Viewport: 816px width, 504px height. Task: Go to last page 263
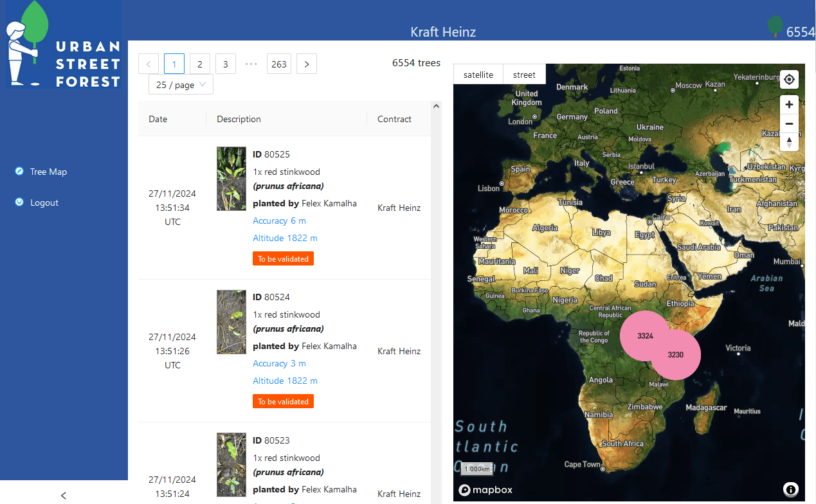click(x=279, y=64)
